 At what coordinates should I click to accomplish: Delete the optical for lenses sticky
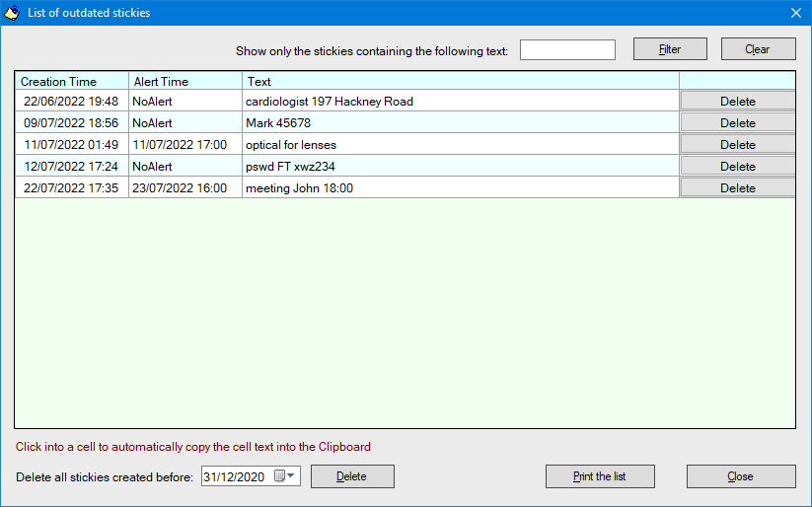(737, 145)
